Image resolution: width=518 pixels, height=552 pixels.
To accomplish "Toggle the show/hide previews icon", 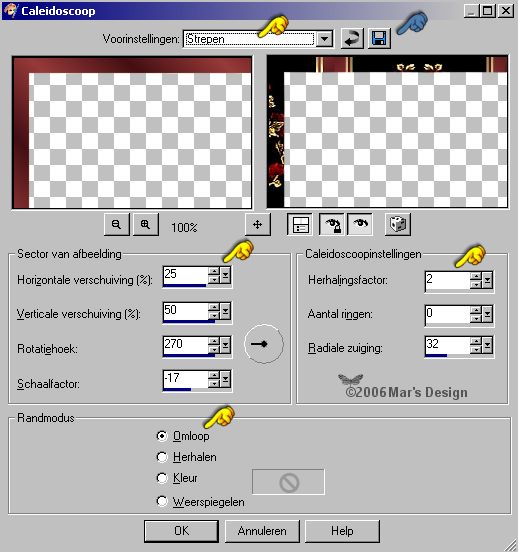I will click(300, 224).
